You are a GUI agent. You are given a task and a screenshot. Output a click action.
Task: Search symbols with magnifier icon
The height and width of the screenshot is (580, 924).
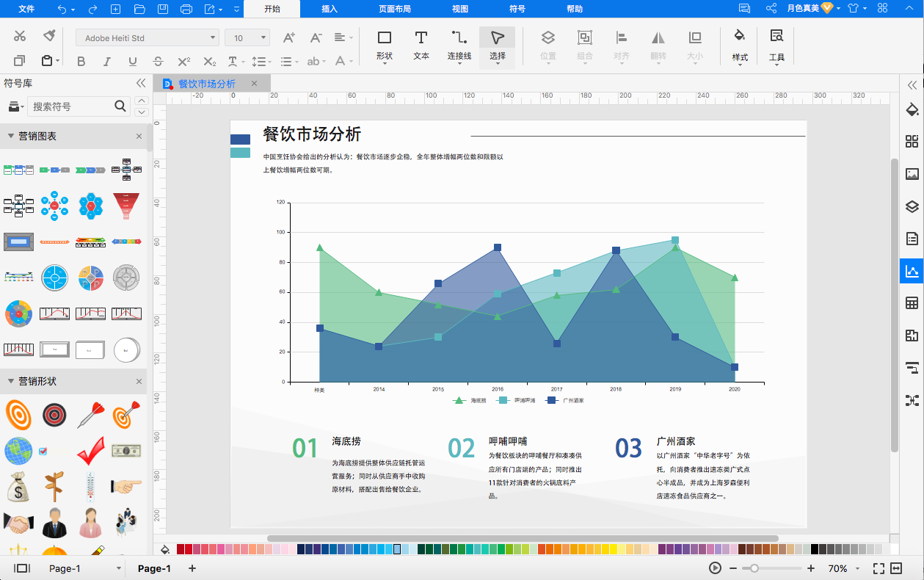[x=121, y=106]
